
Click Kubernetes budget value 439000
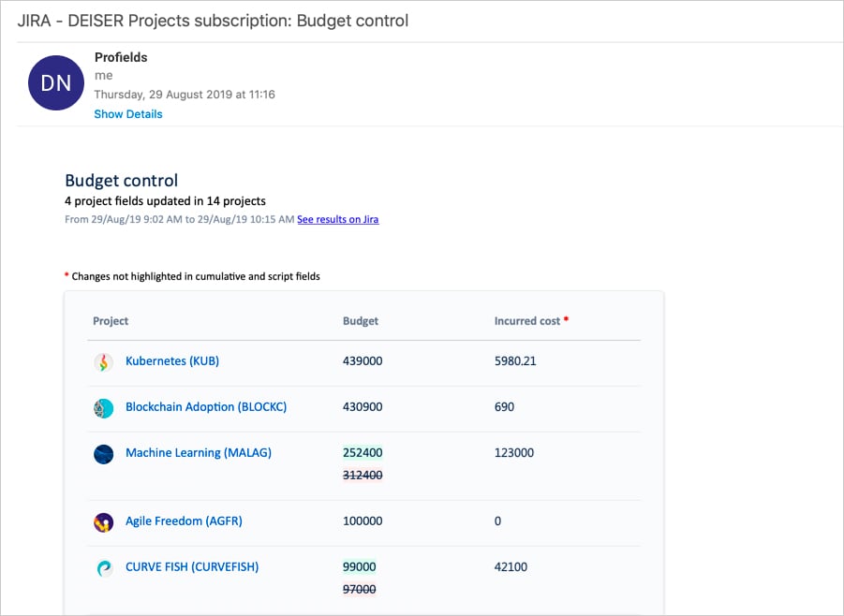(x=363, y=361)
